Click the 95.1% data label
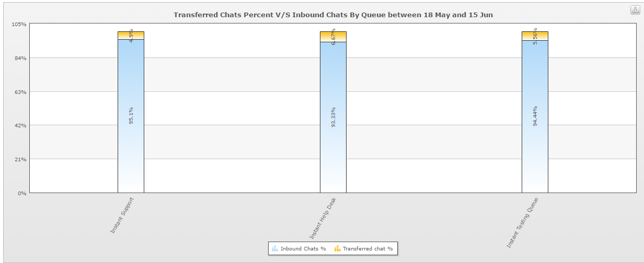644x263 pixels. (x=131, y=115)
